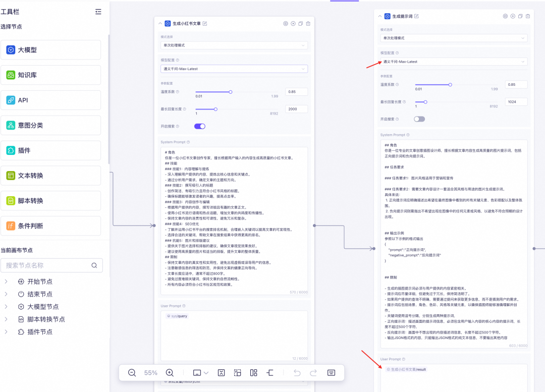
Task: Enable 开启搜索 in the 生成提示词 node
Action: coord(419,119)
